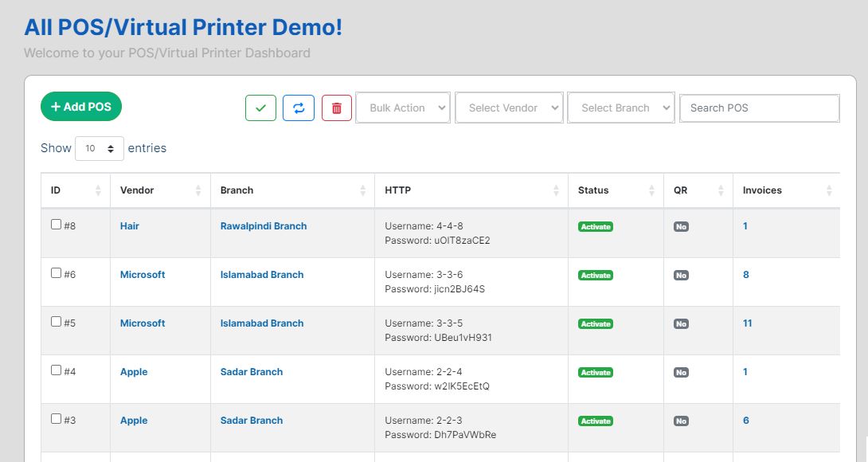Sort by QR column sort icon
This screenshot has height=462, width=868.
click(721, 190)
